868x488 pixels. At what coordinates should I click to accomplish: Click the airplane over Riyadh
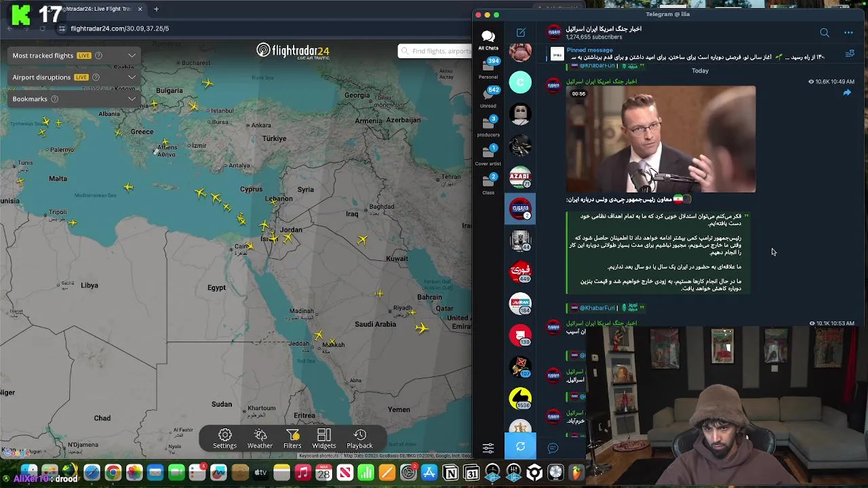coord(413,312)
